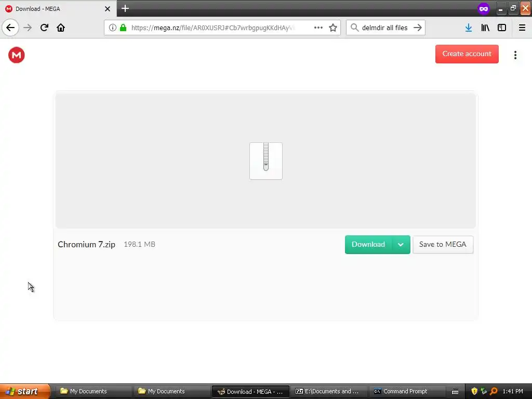Select the Download - MEGA browser tab

(x=58, y=9)
